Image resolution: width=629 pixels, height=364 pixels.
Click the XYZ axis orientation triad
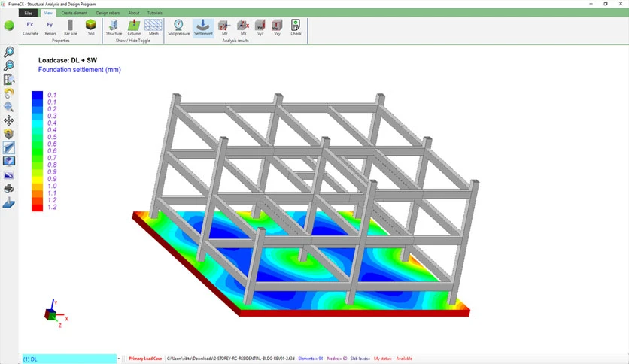click(x=56, y=314)
